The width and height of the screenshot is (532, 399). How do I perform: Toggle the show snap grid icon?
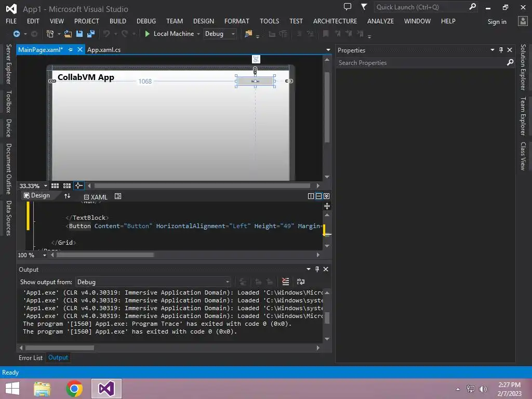click(55, 185)
